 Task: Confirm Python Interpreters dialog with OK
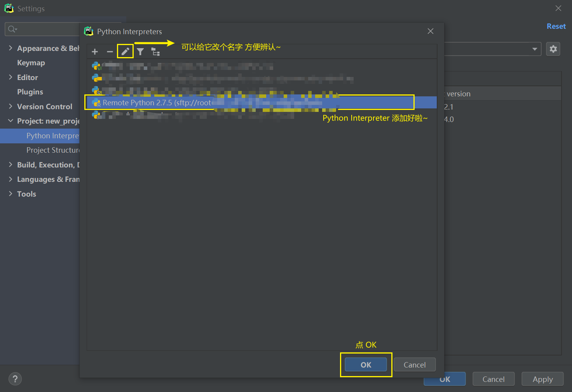click(366, 365)
